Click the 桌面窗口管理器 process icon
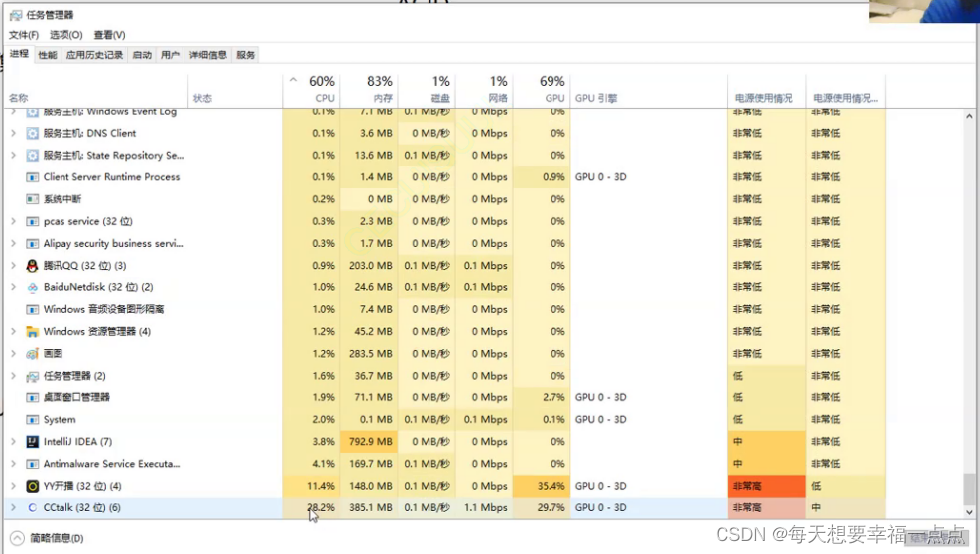 click(33, 397)
